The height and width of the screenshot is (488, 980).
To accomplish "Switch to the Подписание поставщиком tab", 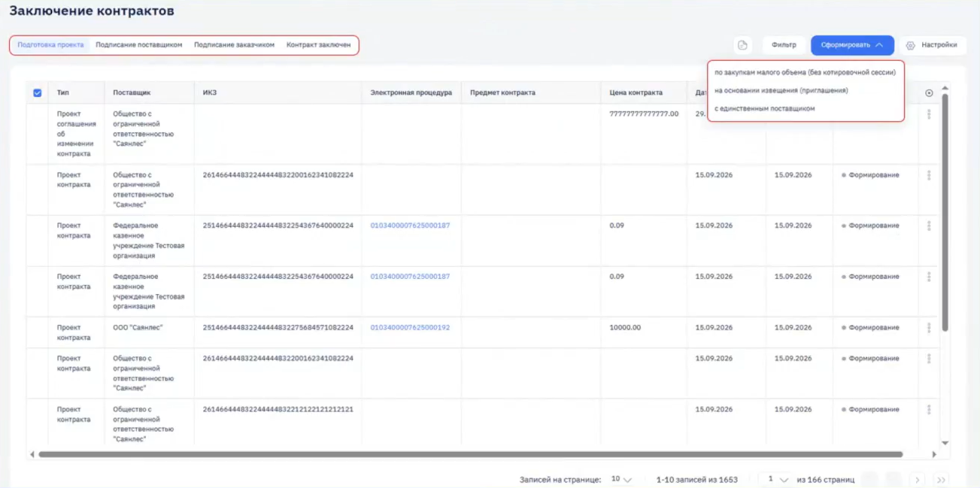I will [x=139, y=45].
